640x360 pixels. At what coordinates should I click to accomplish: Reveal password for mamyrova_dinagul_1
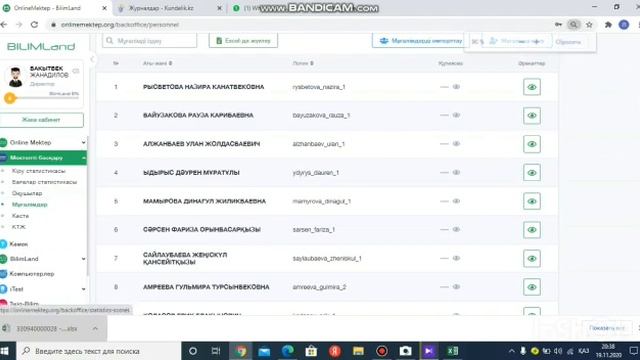coord(456,201)
